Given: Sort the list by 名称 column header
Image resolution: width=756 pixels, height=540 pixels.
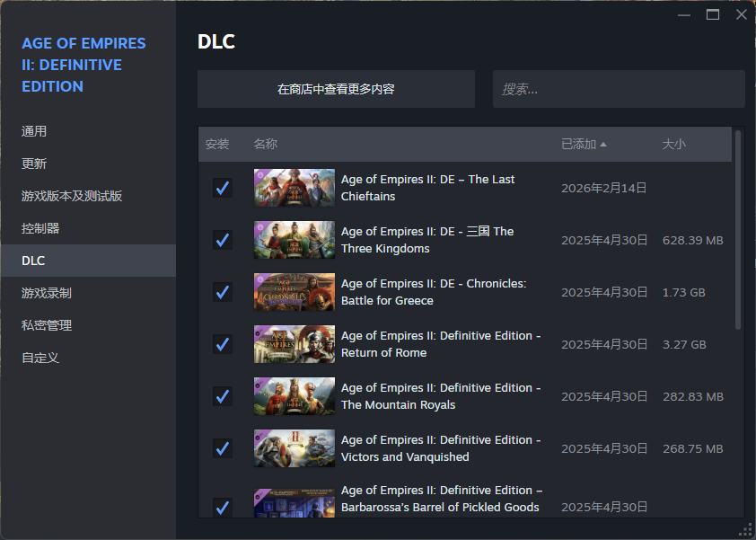Looking at the screenshot, I should pos(266,144).
